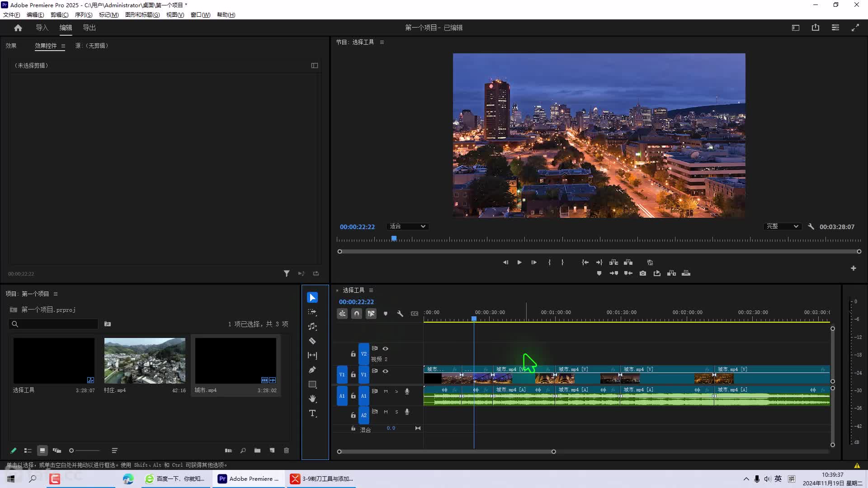Click Export Frame camera icon

tap(643, 273)
